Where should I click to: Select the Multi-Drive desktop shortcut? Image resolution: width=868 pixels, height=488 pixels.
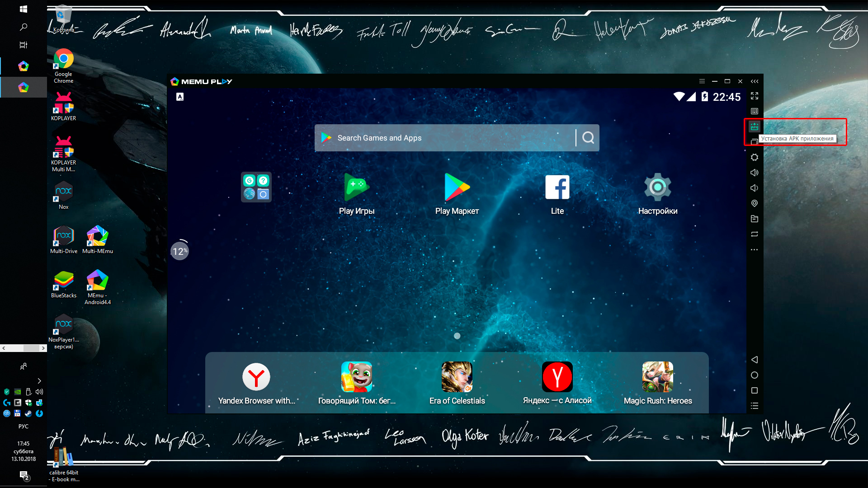64,239
